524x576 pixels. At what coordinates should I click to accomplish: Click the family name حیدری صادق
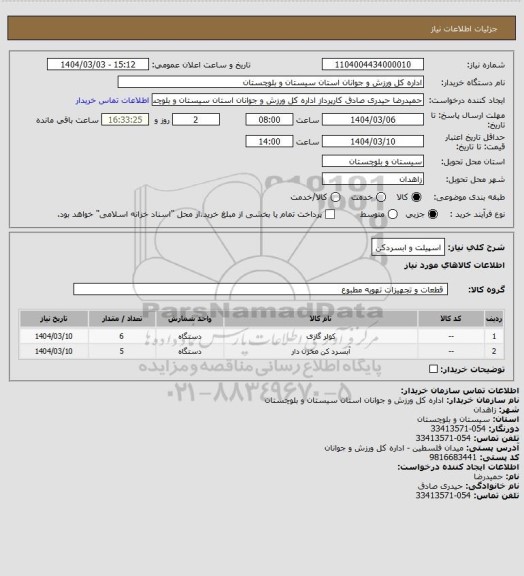440,486
